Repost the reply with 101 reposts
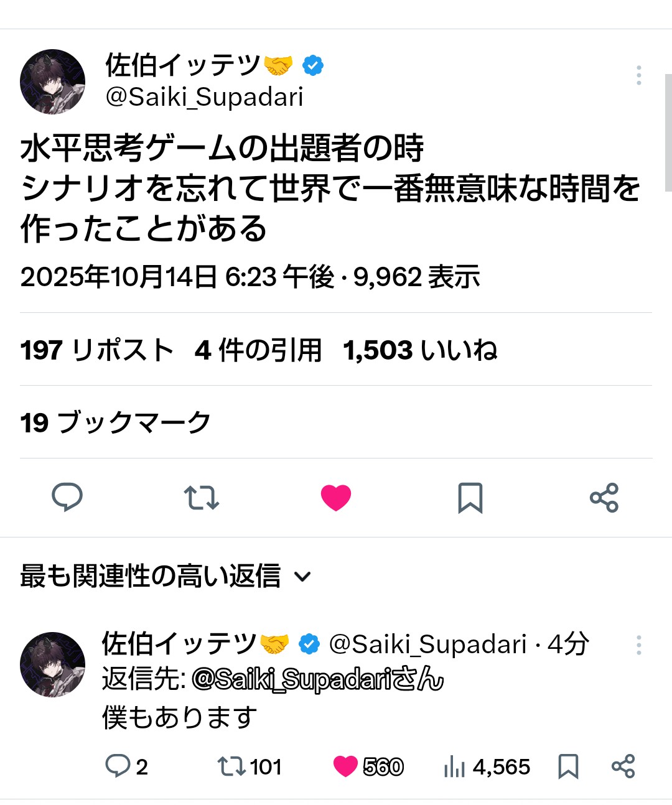The image size is (672, 805). (250, 766)
